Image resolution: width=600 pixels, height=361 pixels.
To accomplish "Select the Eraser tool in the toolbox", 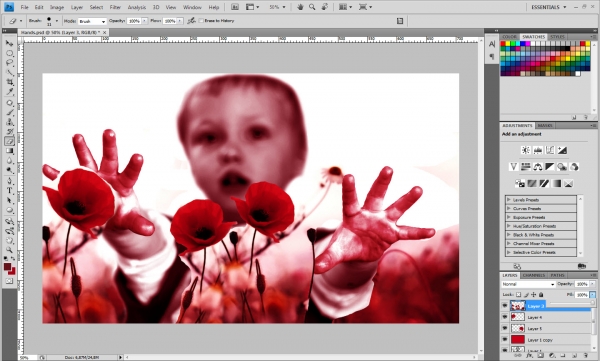I will pos(9,141).
